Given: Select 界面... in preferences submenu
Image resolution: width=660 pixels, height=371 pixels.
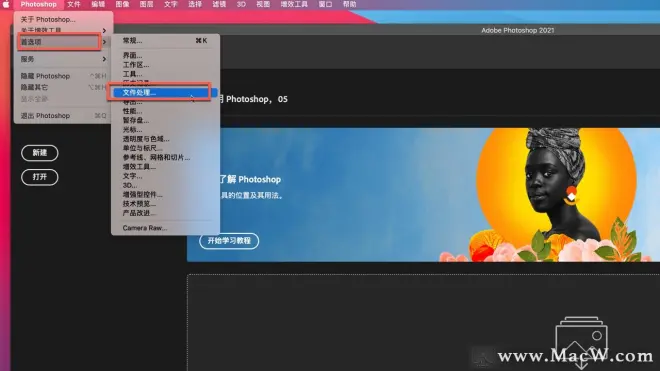Looking at the screenshot, I should click(165, 55).
